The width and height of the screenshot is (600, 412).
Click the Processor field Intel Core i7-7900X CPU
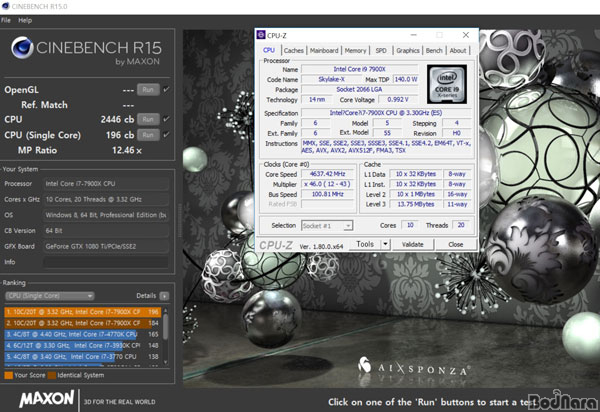pyautogui.click(x=106, y=184)
